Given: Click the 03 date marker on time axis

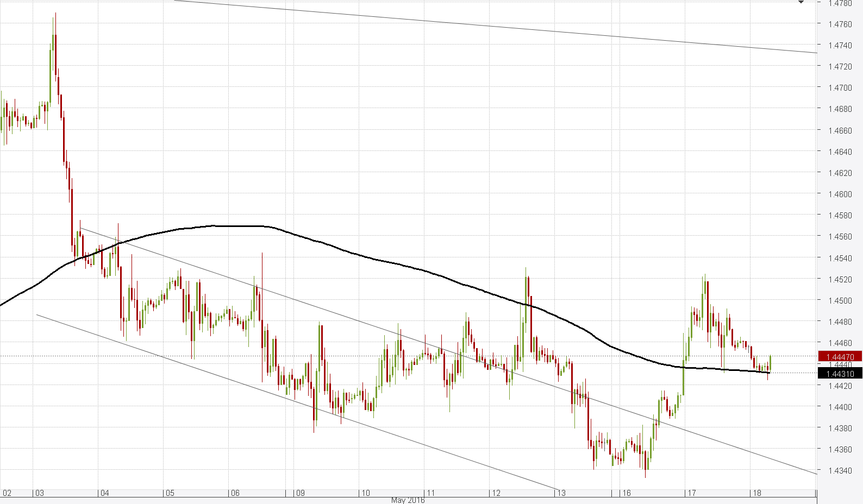Looking at the screenshot, I should (x=39, y=493).
